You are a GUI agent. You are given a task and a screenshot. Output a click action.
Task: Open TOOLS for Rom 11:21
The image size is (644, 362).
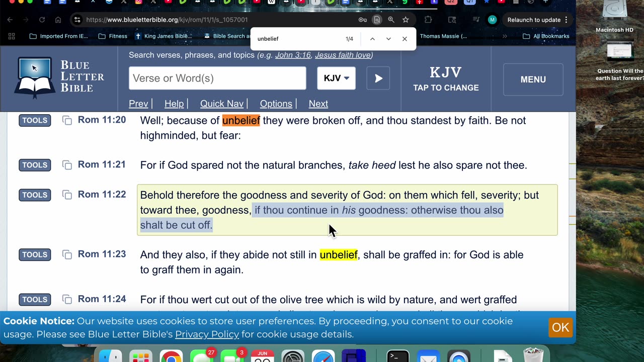coord(35,165)
